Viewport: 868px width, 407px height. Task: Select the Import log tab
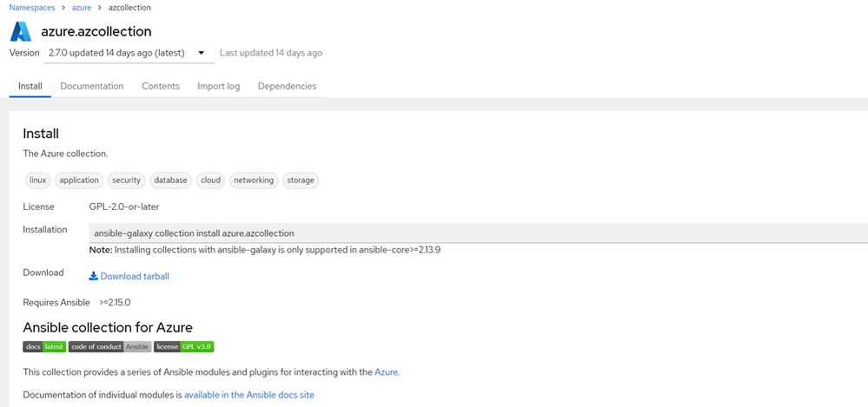(219, 86)
